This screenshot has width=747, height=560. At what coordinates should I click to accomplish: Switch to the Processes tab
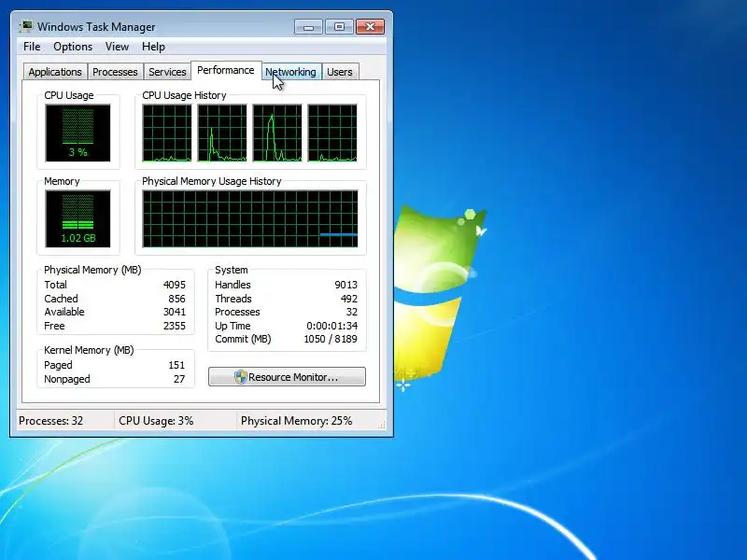(115, 72)
